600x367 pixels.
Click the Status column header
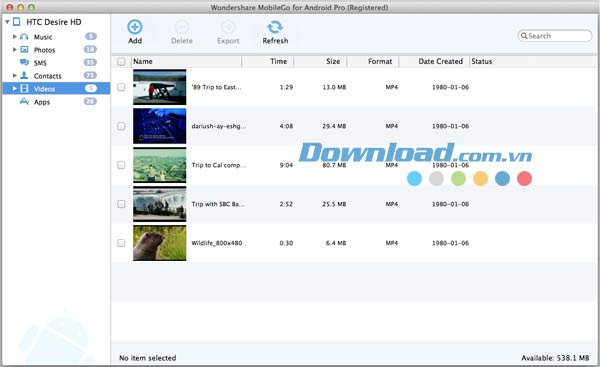(482, 61)
